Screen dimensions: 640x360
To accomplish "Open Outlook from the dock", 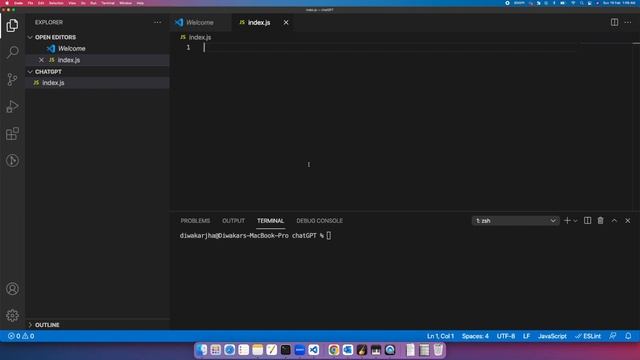I will pyautogui.click(x=348, y=350).
